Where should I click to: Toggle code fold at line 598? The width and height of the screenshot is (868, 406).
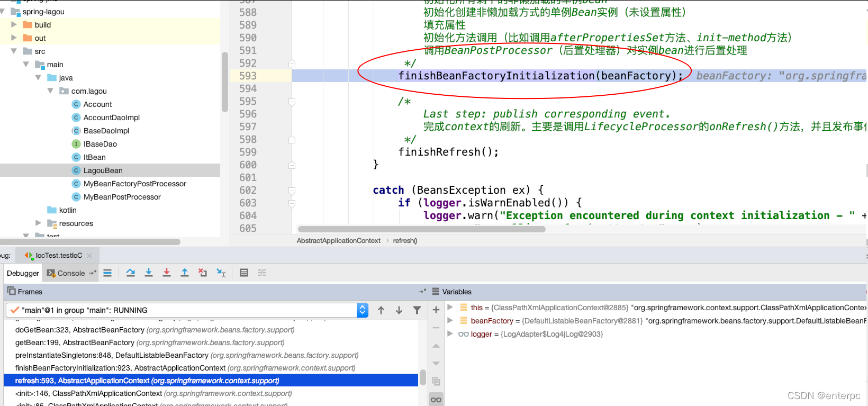292,140
